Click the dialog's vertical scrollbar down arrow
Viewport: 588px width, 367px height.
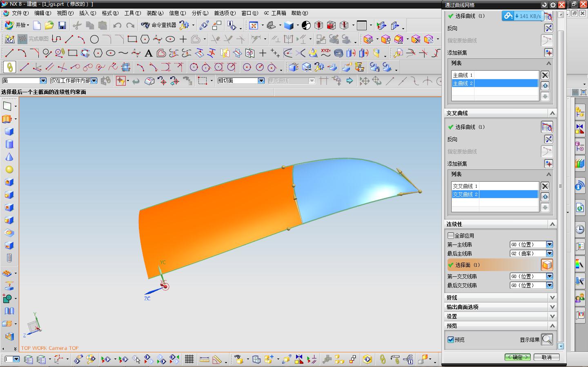(561, 346)
